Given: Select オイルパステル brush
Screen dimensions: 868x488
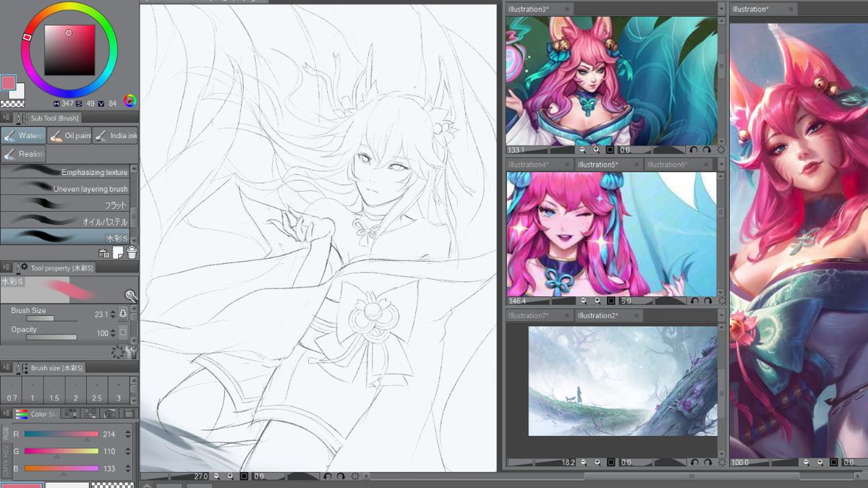Looking at the screenshot, I should [65, 222].
